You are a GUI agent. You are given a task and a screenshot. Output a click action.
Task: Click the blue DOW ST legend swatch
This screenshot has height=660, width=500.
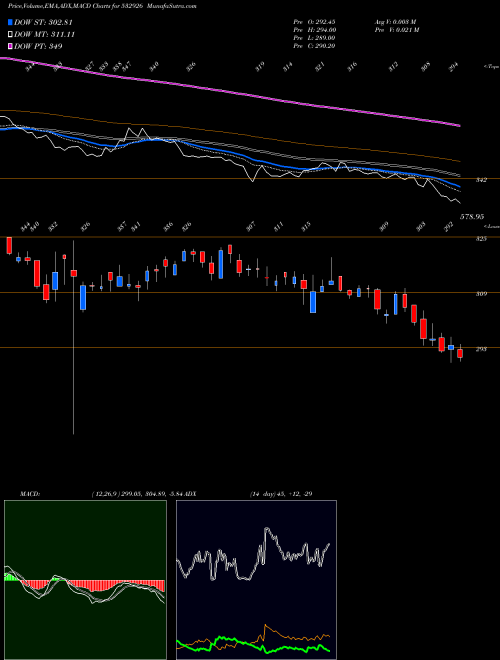click(11, 22)
